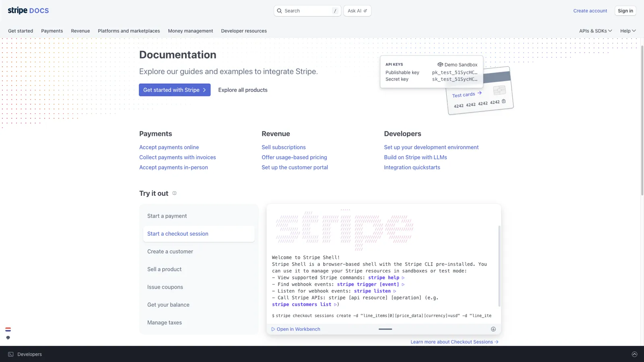Select the Sell a product tab
Screen dimensions: 644x362
point(199,269)
